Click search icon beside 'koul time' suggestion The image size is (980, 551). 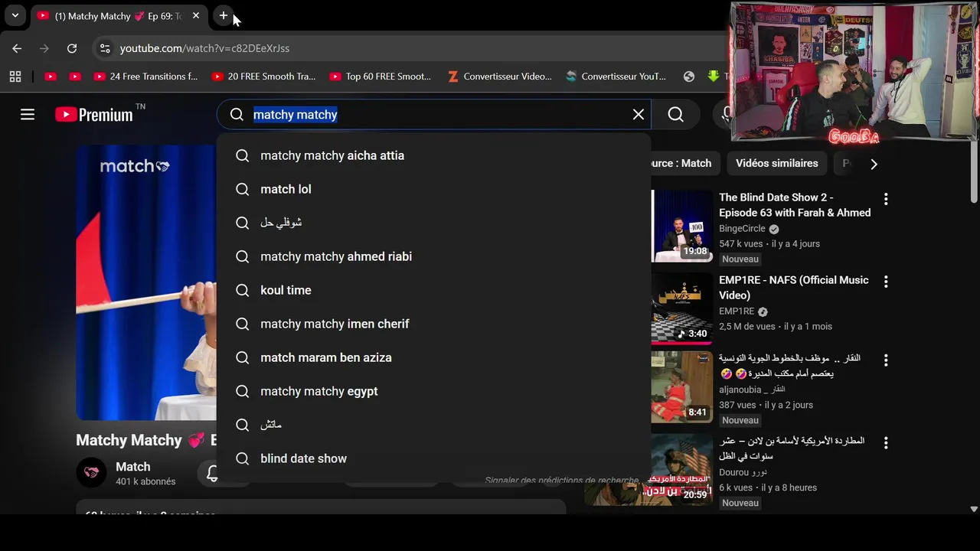coord(243,290)
